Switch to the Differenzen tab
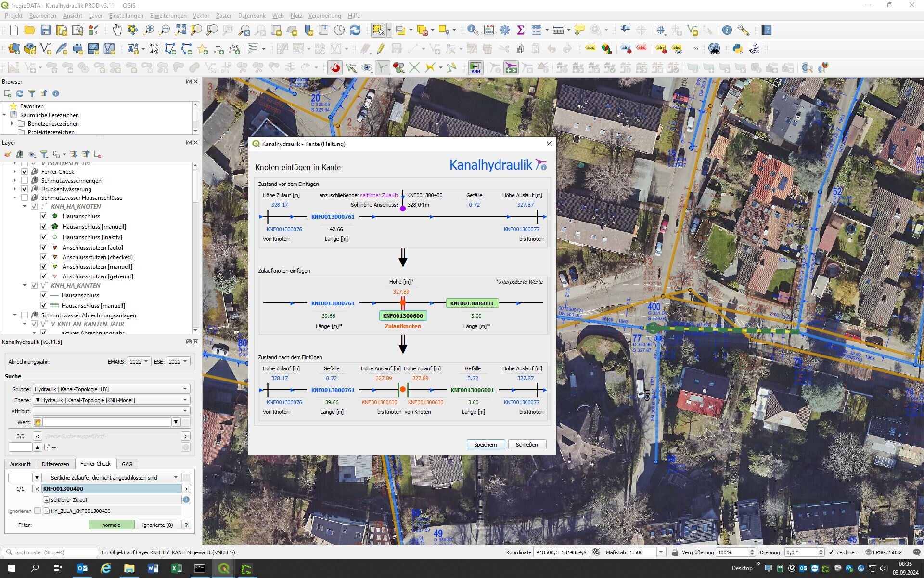The image size is (924, 578). pos(55,464)
